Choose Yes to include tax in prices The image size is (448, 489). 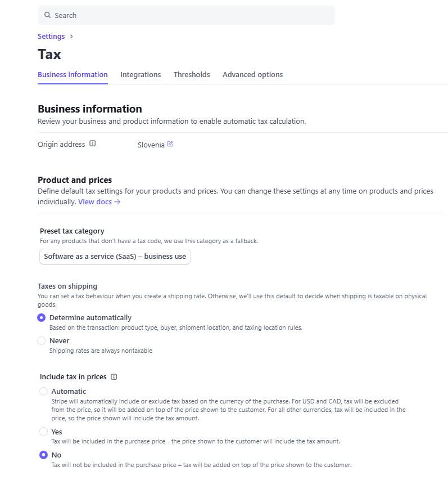43,432
